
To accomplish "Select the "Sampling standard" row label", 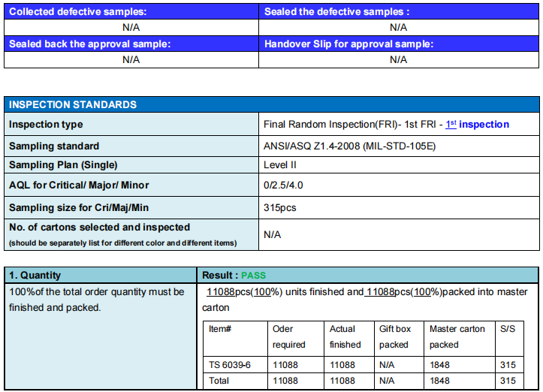I will point(54,146).
